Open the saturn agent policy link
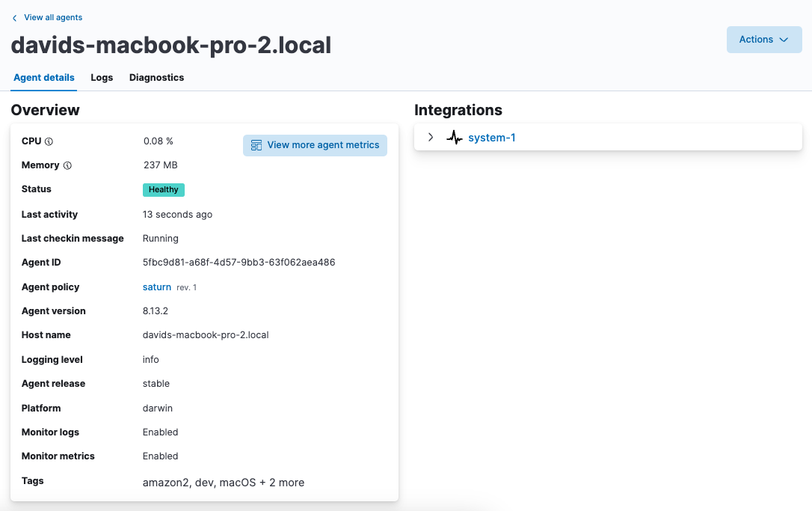 157,287
